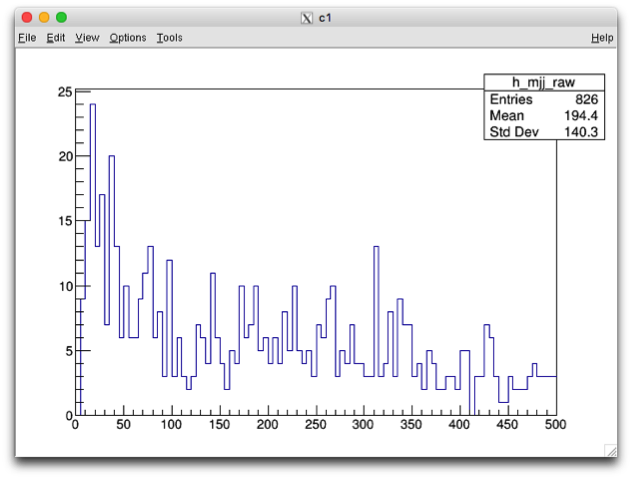Click the Std Dev value 140.3
Image resolution: width=632 pixels, height=479 pixels.
point(580,132)
